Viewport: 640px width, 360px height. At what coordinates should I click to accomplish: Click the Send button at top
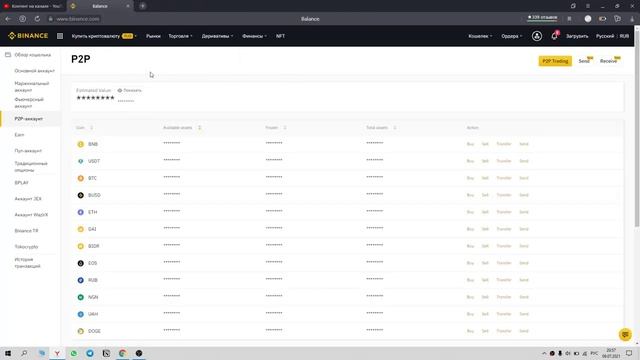tap(584, 61)
